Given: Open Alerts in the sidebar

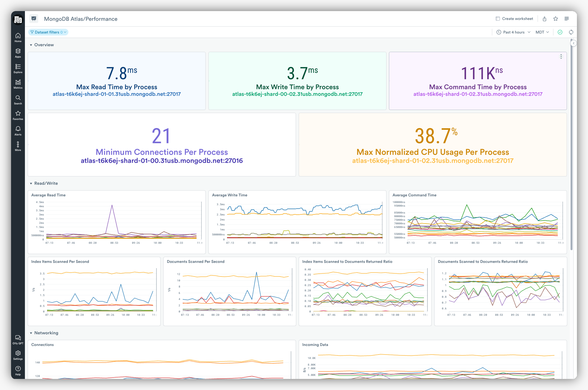Looking at the screenshot, I should click(x=18, y=131).
